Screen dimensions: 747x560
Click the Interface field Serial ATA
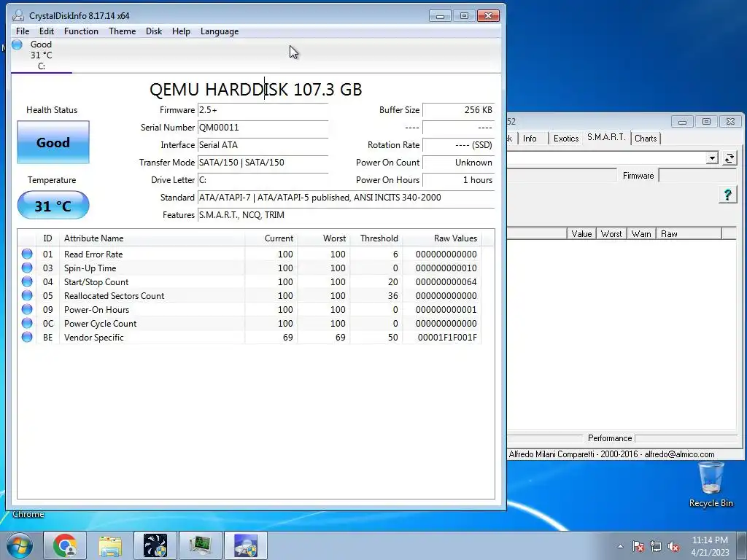pos(263,145)
